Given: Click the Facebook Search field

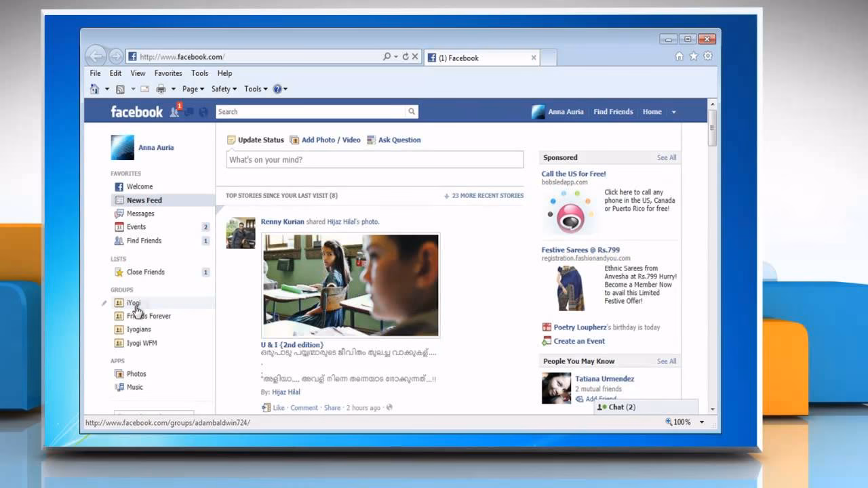Looking at the screenshot, I should pos(311,112).
